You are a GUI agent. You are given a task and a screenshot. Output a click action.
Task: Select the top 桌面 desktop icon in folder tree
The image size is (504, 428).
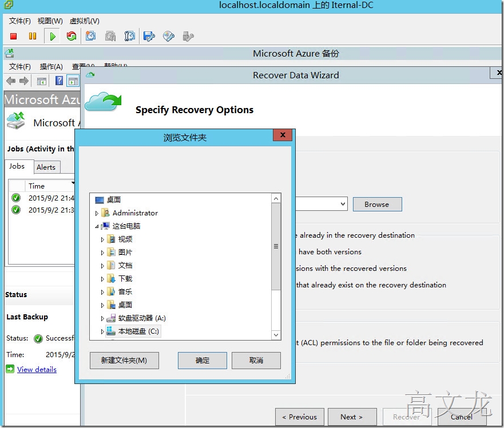(100, 200)
